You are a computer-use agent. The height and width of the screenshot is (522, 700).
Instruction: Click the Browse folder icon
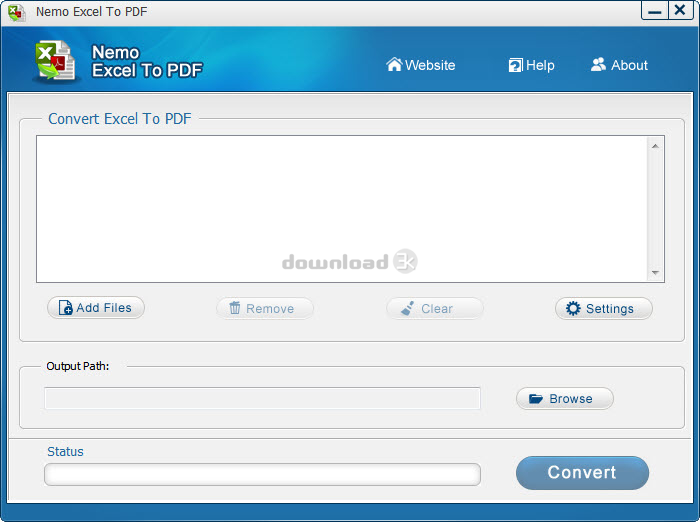535,399
